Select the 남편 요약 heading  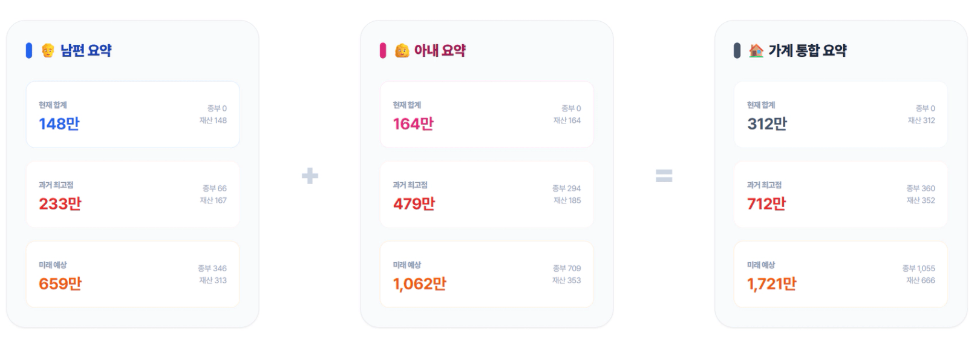(86, 50)
